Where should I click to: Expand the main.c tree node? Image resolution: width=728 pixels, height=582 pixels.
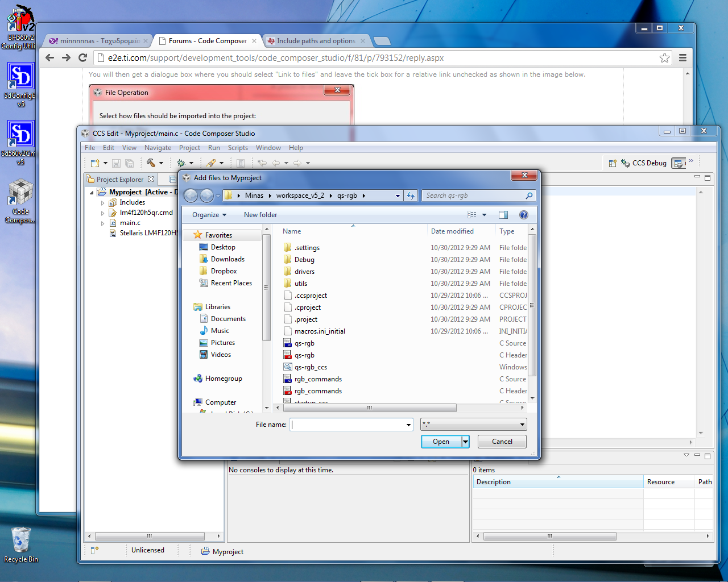coord(102,223)
